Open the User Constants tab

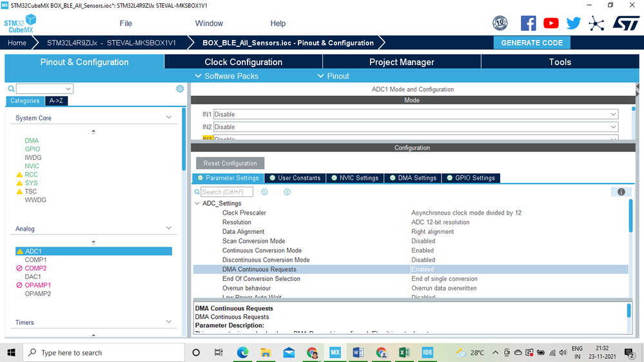pyautogui.click(x=295, y=178)
